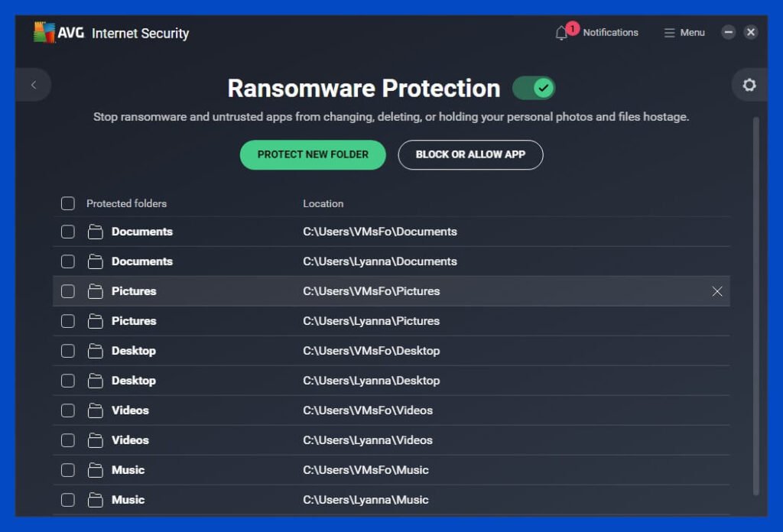Click the Location column header

[323, 203]
